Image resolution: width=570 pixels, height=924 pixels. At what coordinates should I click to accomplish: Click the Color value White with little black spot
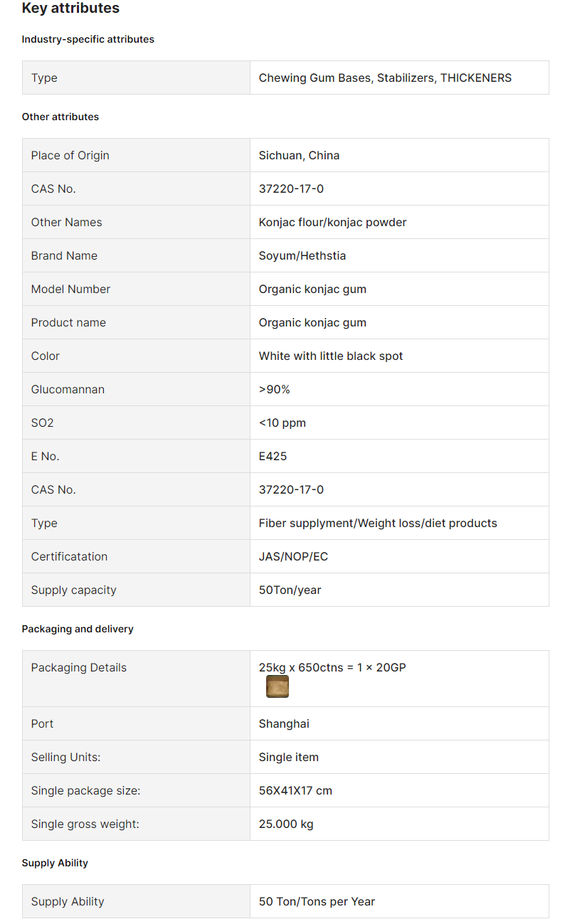click(331, 356)
